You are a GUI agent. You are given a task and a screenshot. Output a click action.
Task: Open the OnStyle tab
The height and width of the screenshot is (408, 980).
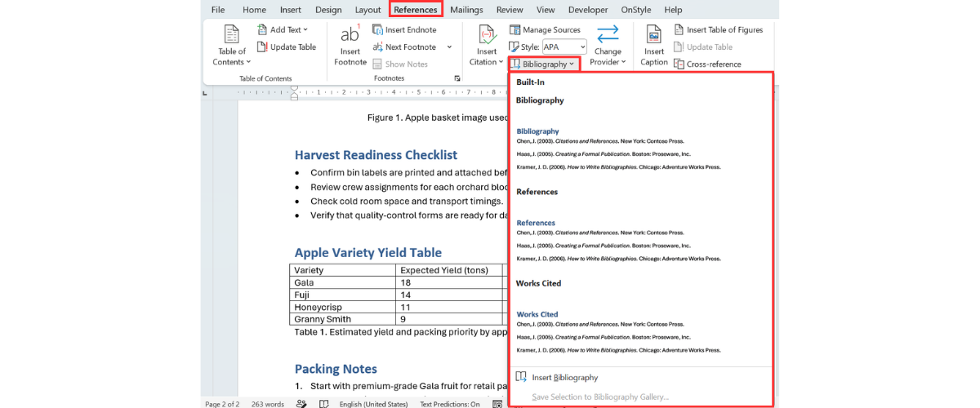(x=636, y=10)
